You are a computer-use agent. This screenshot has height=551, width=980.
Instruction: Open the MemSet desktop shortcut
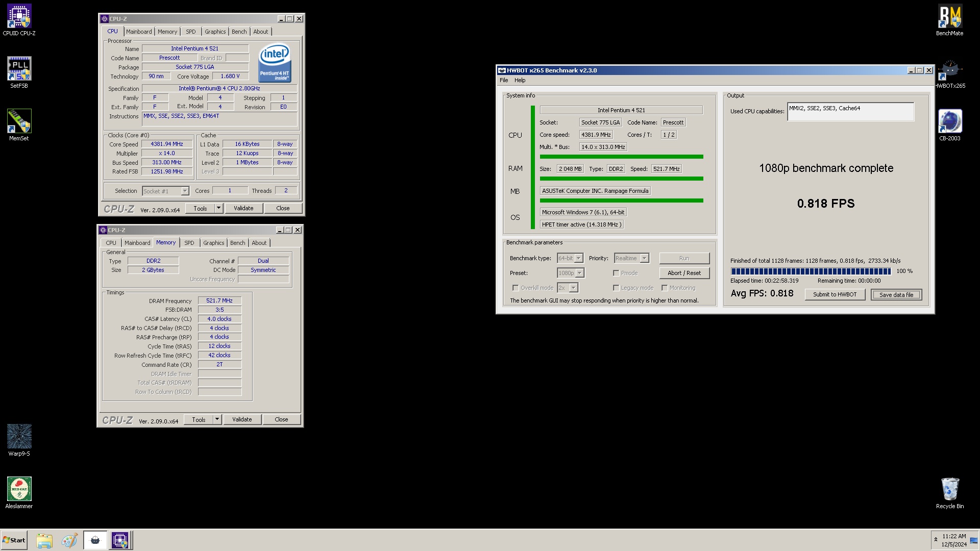[19, 125]
